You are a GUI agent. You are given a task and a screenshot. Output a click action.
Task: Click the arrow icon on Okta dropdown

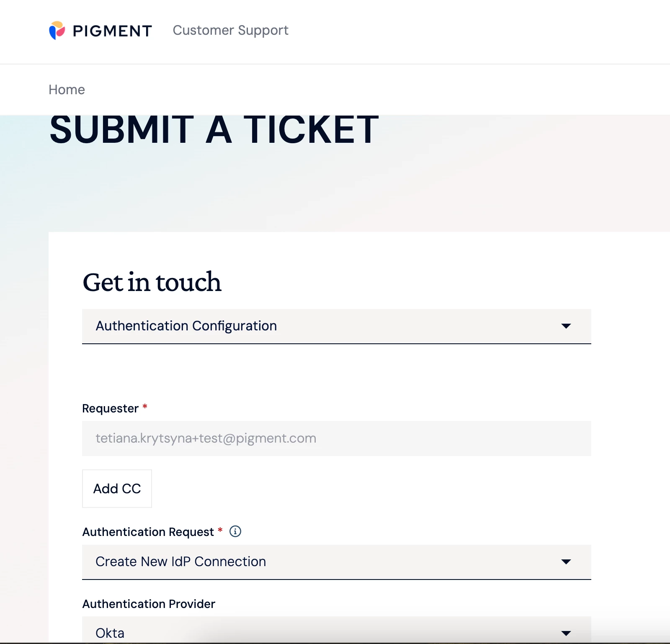(x=566, y=633)
